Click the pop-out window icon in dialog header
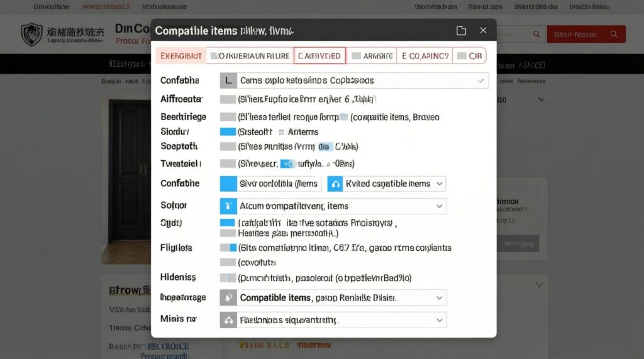 [x=461, y=31]
